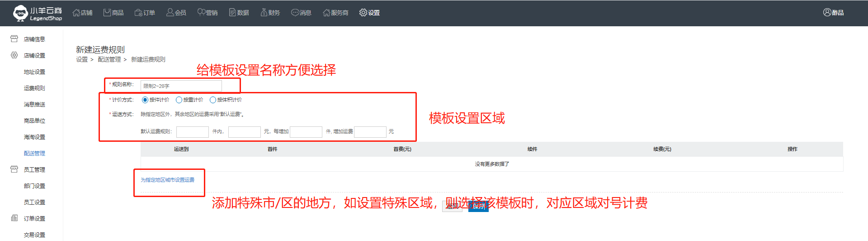Choose the 按重计价 pricing method
The width and height of the screenshot is (868, 241).
(x=179, y=100)
